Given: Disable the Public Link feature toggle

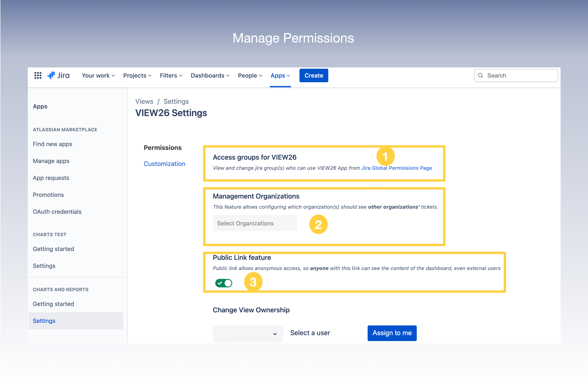Looking at the screenshot, I should click(224, 283).
